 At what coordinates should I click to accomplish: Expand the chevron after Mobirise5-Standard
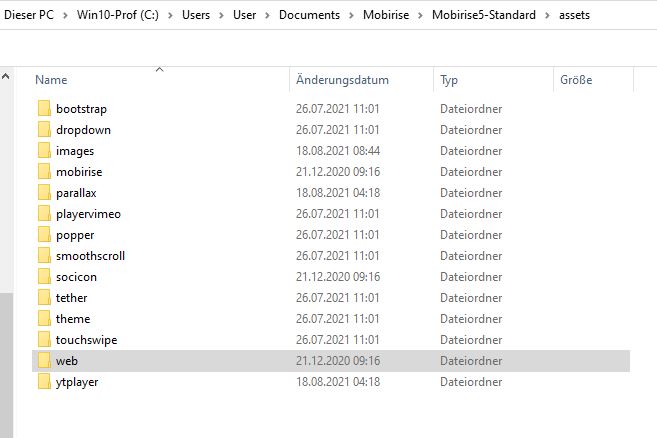click(x=547, y=16)
